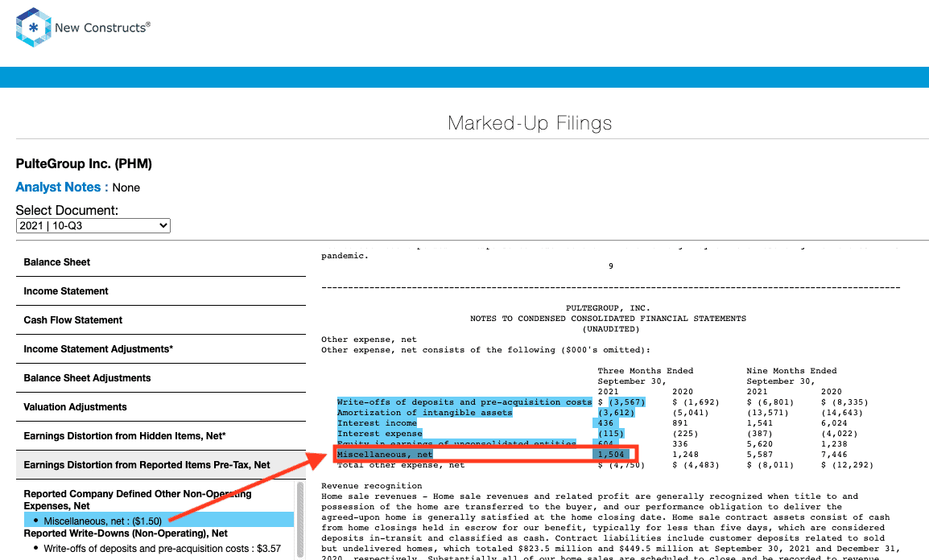Open the Balance Sheet section

(160, 262)
